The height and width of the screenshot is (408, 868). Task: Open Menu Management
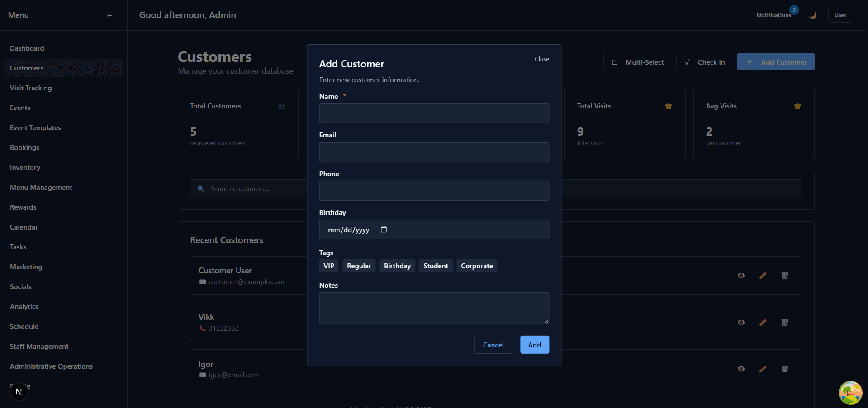coord(63,188)
